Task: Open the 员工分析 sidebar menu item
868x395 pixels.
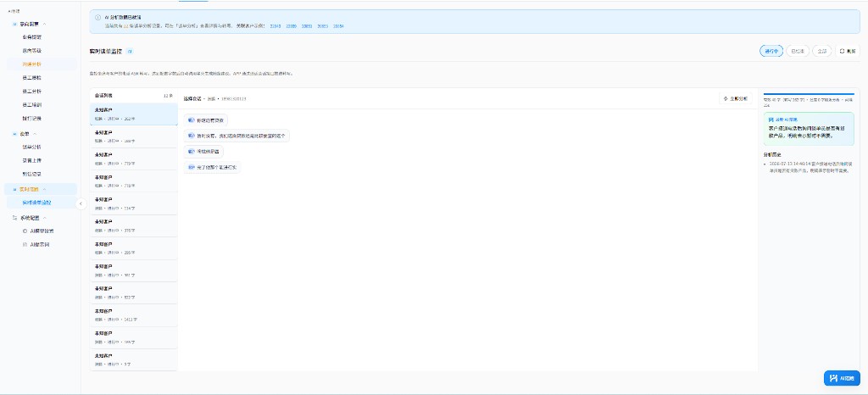Action: tap(31, 92)
